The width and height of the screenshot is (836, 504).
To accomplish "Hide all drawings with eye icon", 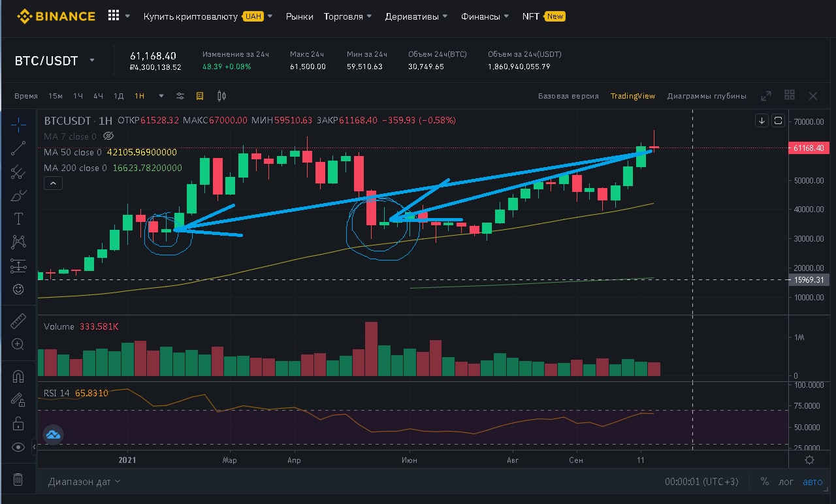I will pos(18,447).
